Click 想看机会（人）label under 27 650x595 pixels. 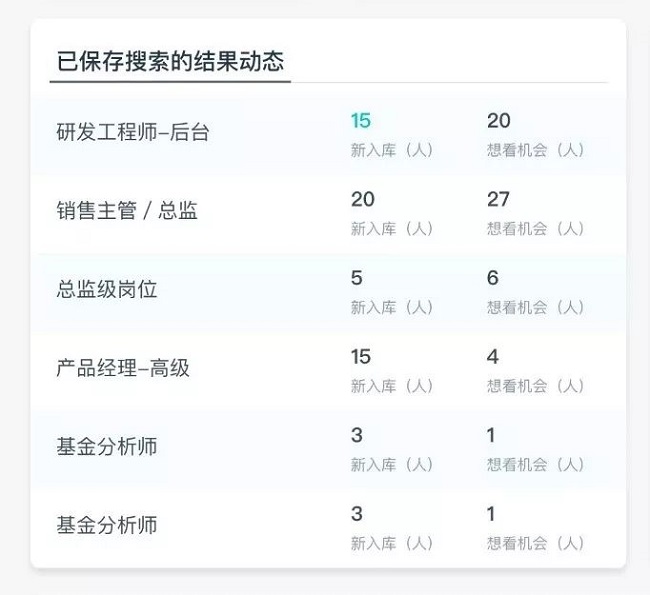535,228
